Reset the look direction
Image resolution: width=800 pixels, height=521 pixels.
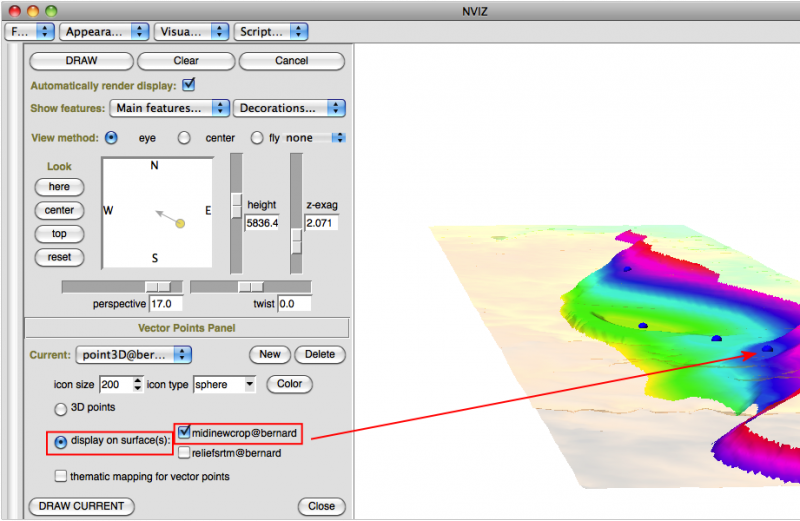pos(59,257)
